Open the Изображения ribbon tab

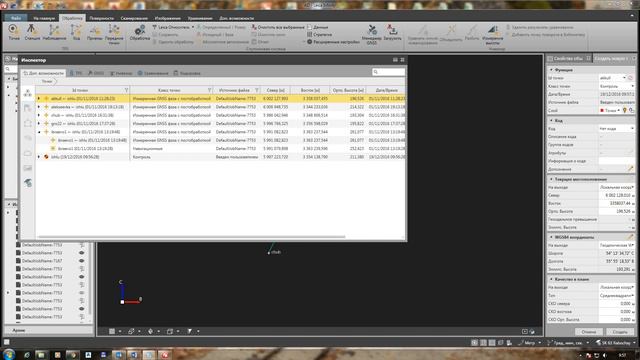[167, 18]
